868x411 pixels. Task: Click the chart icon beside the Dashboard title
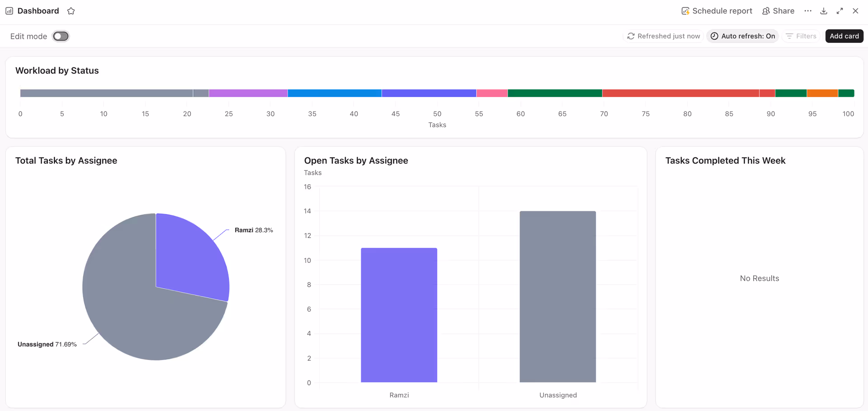click(x=9, y=10)
